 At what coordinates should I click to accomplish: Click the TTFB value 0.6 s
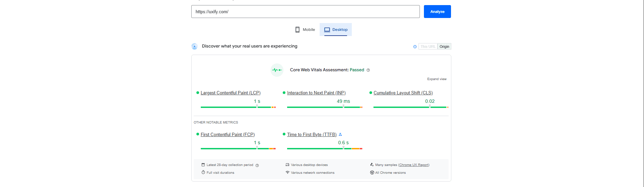click(343, 143)
